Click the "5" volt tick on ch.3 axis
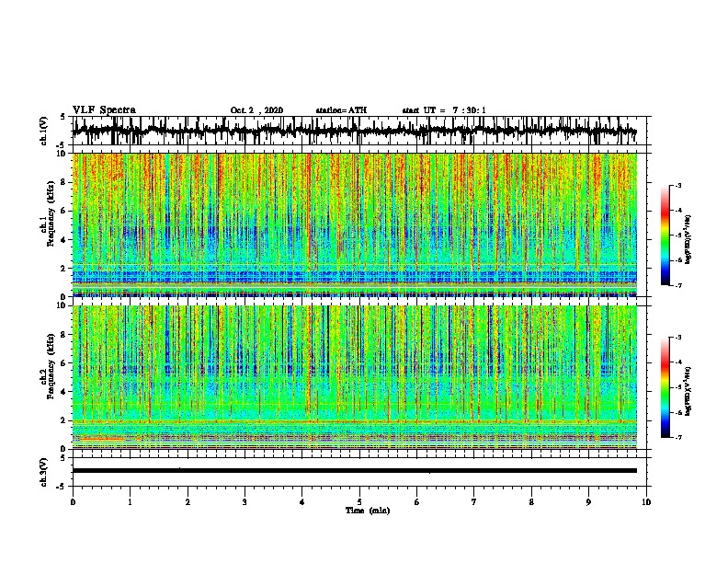 [64, 457]
